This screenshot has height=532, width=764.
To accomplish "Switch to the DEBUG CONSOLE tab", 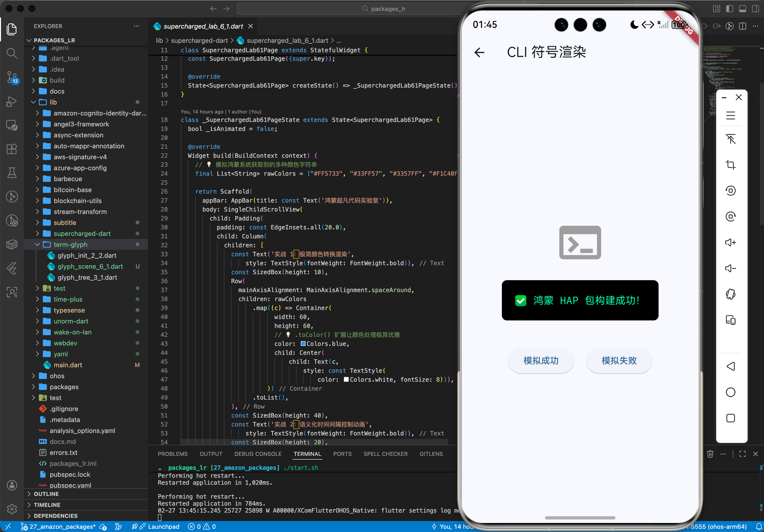I will (x=257, y=454).
